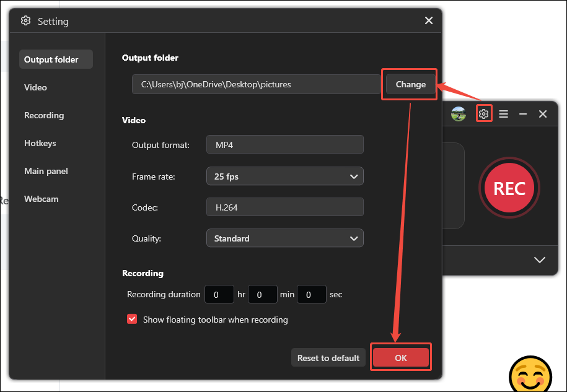Viewport: 567px width, 392px height.
Task: Open the Main panel settings section
Action: tap(47, 171)
